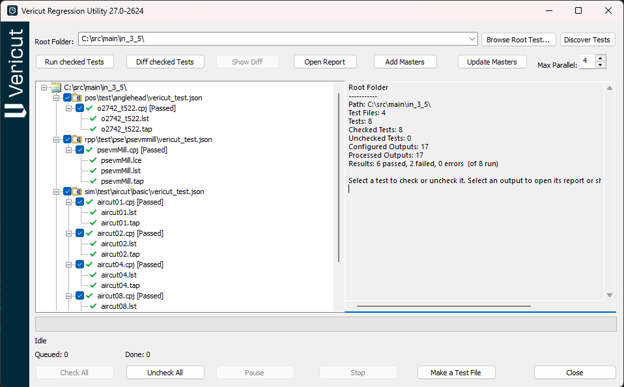Viewport: 624px width, 387px height.
Task: Click green checkmark beside psevmMill.lce
Action: tap(93, 160)
